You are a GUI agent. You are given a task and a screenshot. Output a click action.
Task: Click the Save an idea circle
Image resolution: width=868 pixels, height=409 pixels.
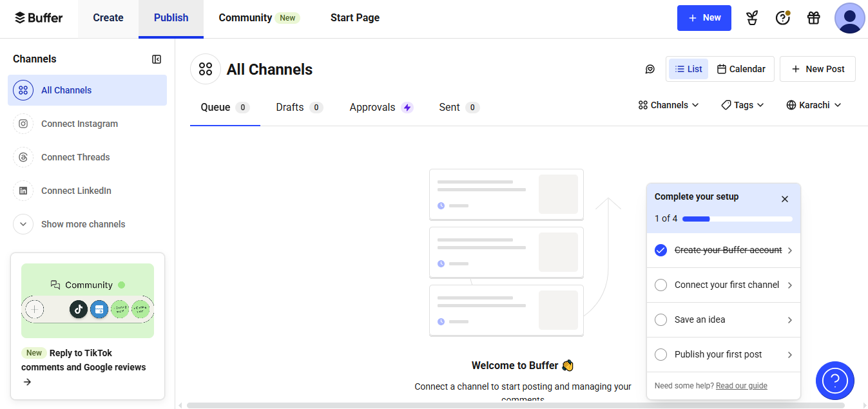661,320
